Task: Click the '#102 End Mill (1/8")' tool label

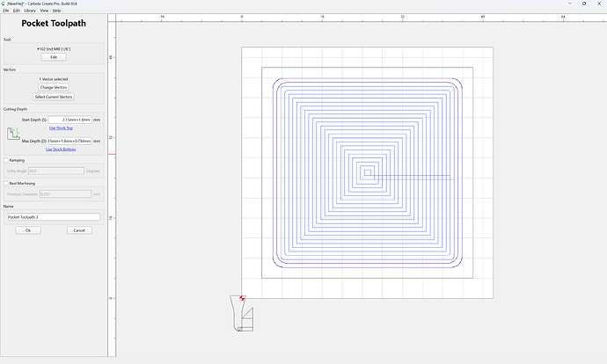Action: pos(54,49)
